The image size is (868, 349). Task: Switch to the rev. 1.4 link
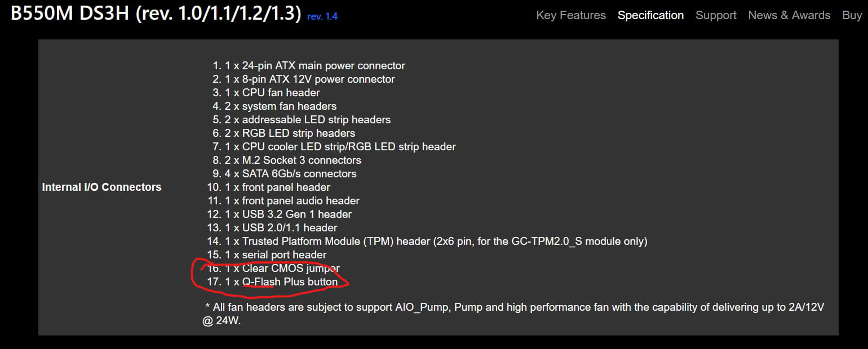coord(322,16)
